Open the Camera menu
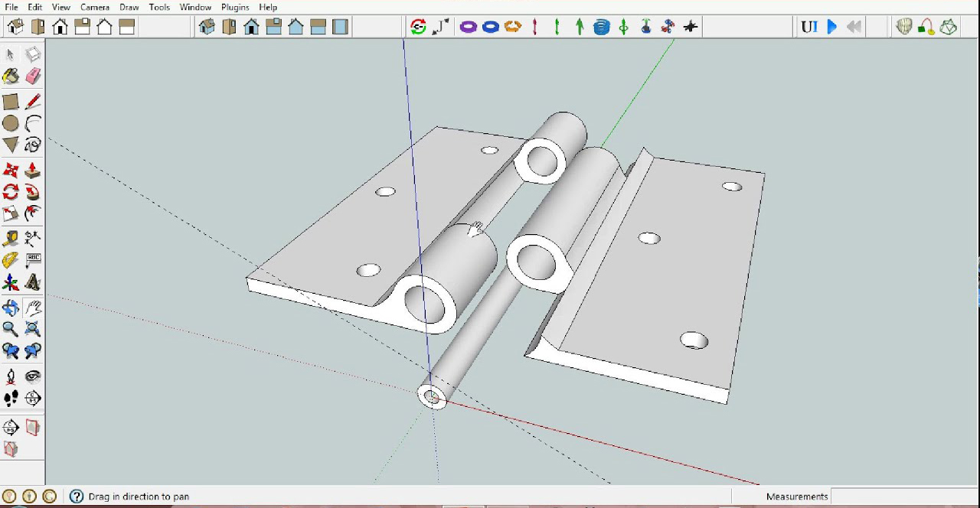 point(95,7)
